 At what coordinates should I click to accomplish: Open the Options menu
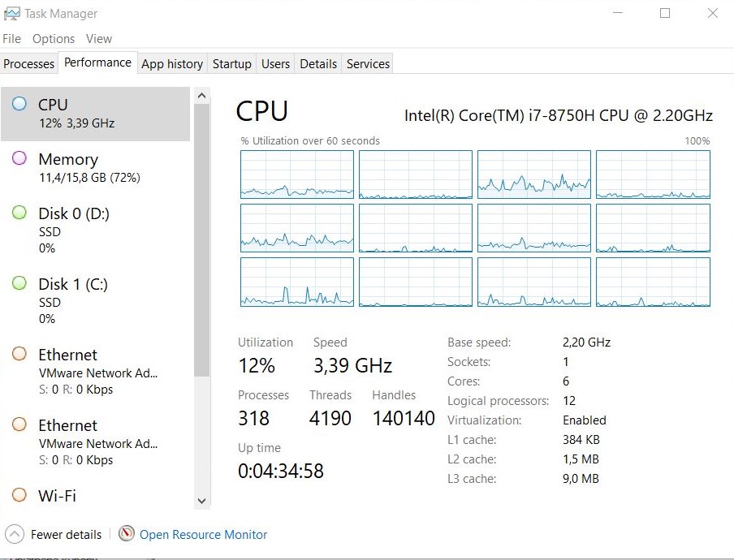(54, 39)
